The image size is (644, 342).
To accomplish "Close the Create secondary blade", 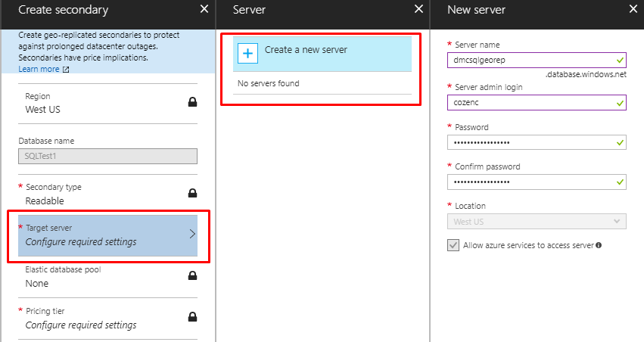I will [x=204, y=9].
